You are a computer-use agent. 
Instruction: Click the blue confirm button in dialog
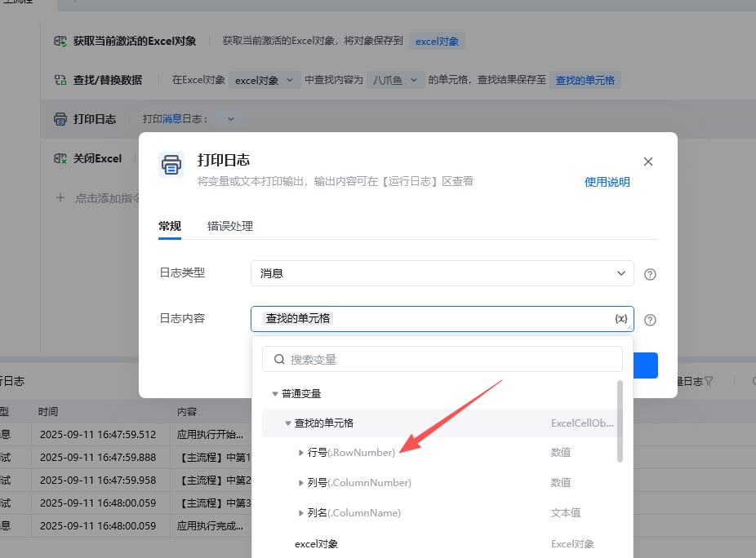coord(645,365)
